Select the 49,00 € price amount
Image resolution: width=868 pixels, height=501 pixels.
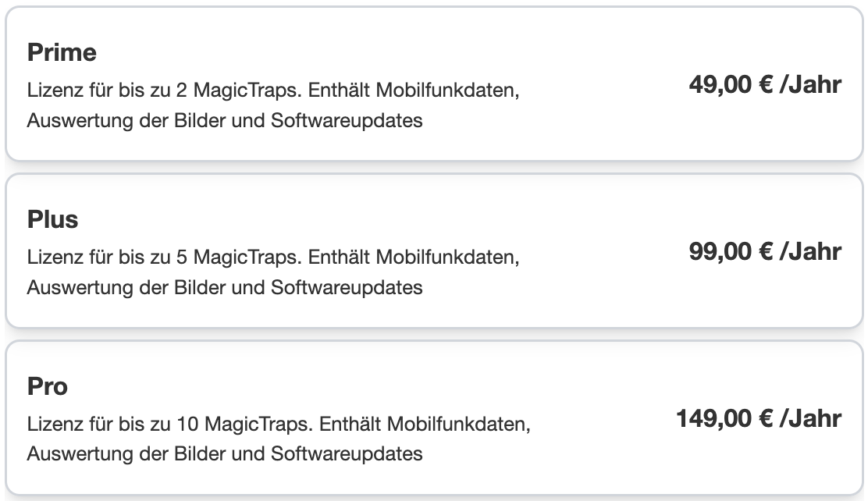point(731,85)
